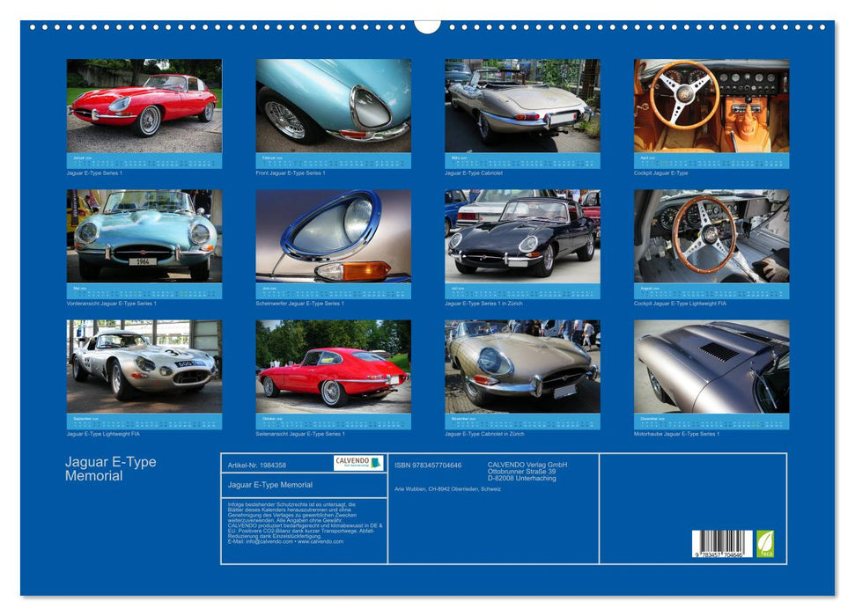Image resolution: width=855 pixels, height=616 pixels.
Task: Click the Cabriolet in Zürich caption text
Action: coord(484,434)
